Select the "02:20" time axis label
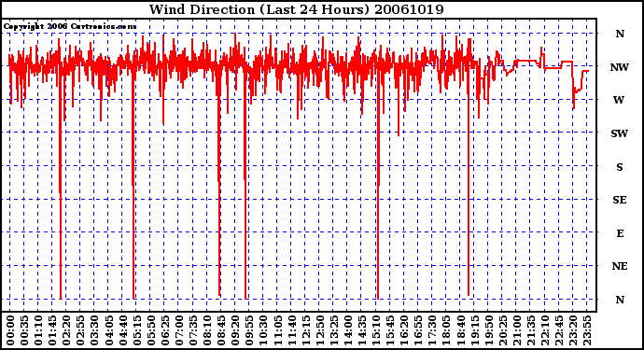The image size is (644, 350). point(66,330)
